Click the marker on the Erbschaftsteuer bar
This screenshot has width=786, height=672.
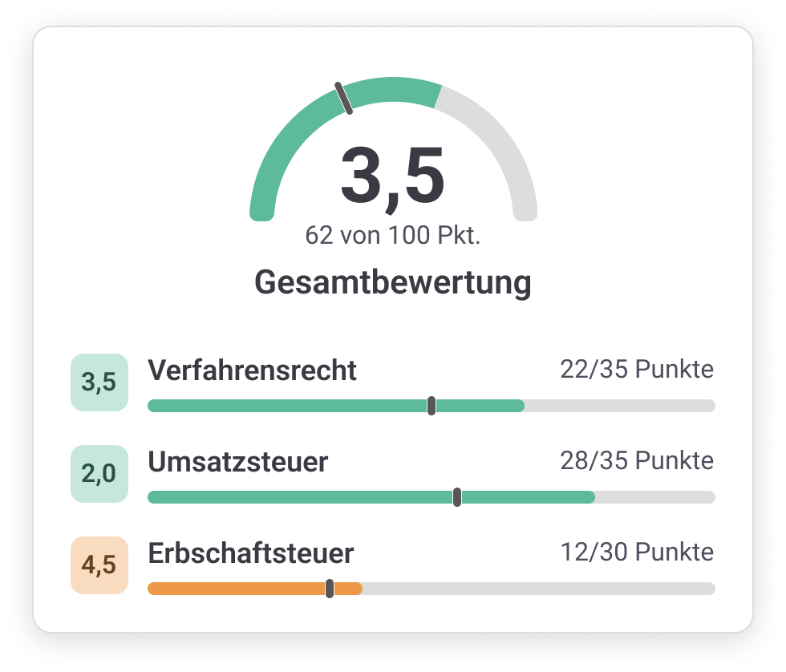click(330, 589)
